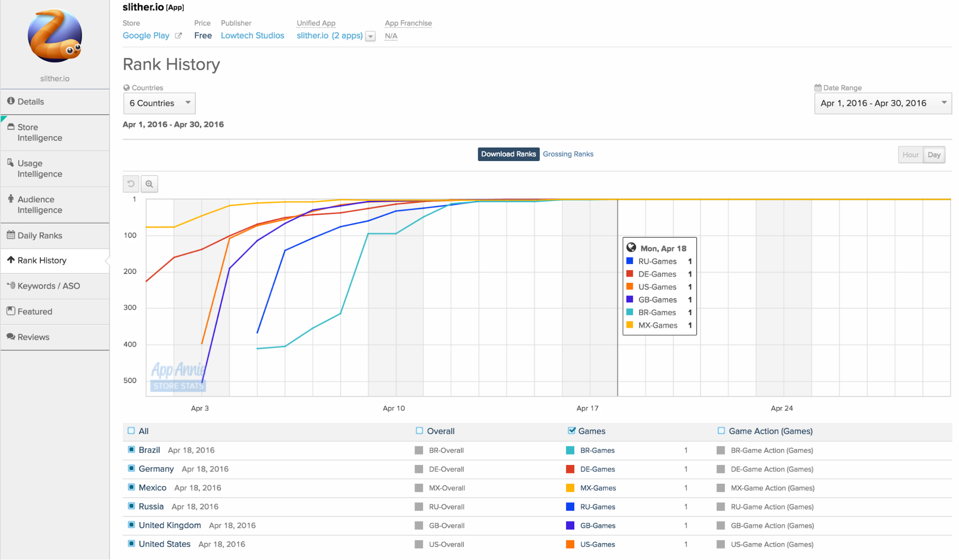Toggle the yellow MX-Games swatch

pos(570,488)
